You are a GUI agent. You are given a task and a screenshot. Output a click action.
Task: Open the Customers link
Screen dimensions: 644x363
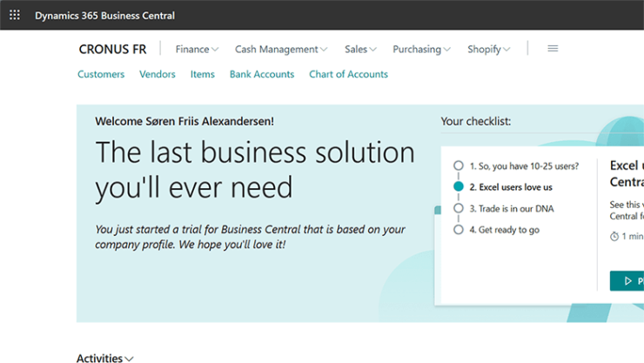pyautogui.click(x=101, y=74)
